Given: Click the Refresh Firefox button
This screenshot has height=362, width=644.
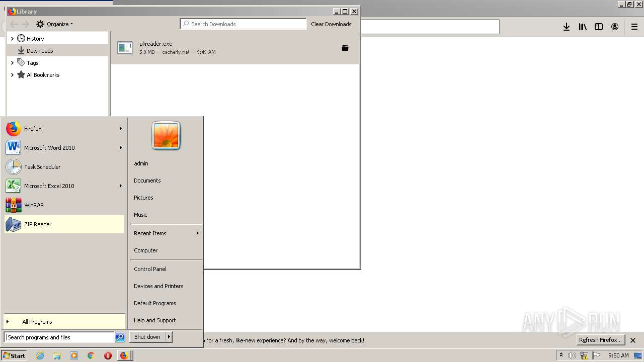Looking at the screenshot, I should pos(600,340).
